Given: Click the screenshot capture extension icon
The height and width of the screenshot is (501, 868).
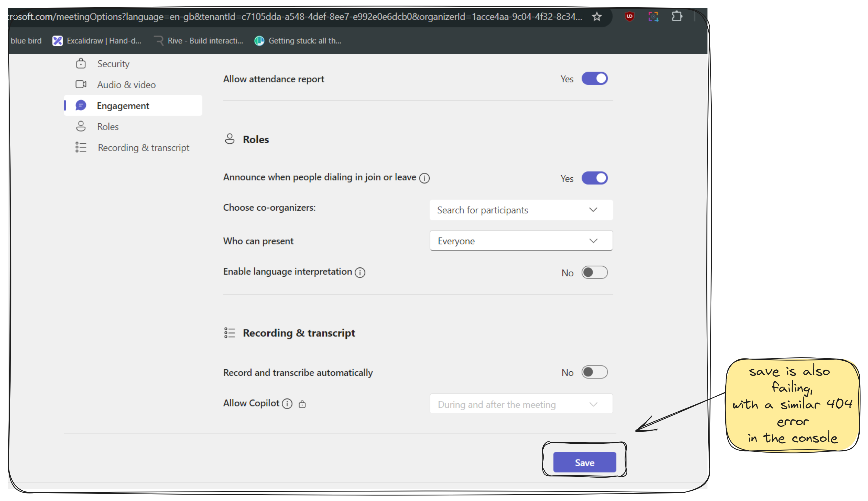Looking at the screenshot, I should tap(653, 16).
